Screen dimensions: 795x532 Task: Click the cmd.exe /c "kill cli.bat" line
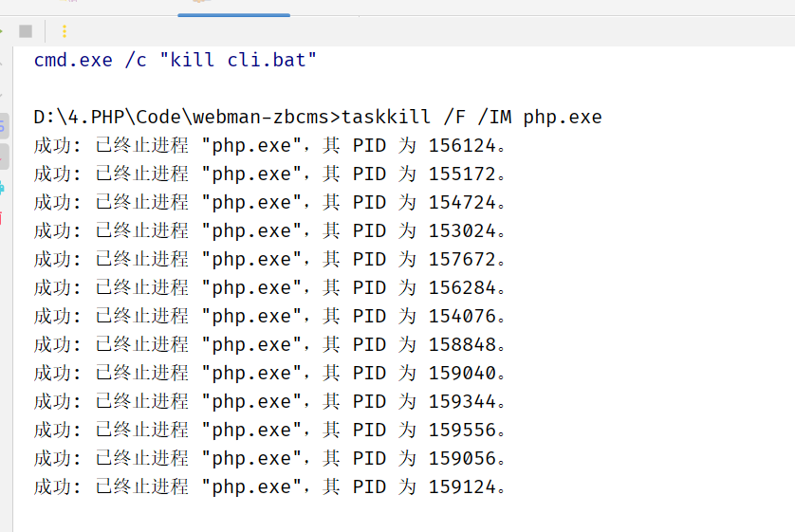click(176, 61)
